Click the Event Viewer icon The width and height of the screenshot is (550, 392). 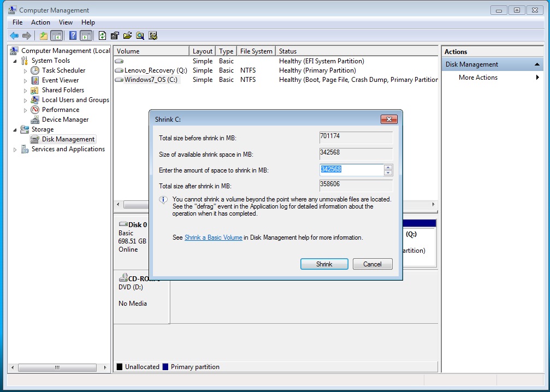(35, 80)
